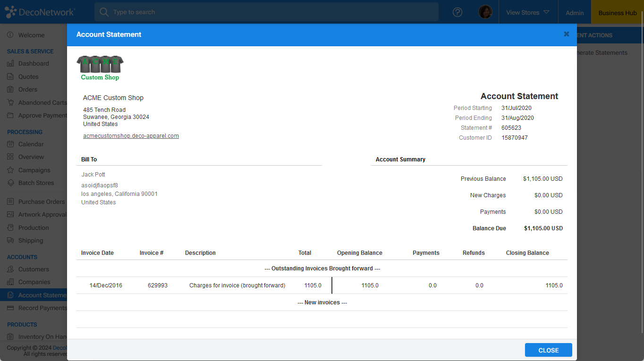Screen dimensions: 644x361
Task: Click the Orders sidebar icon
Action: point(10,90)
